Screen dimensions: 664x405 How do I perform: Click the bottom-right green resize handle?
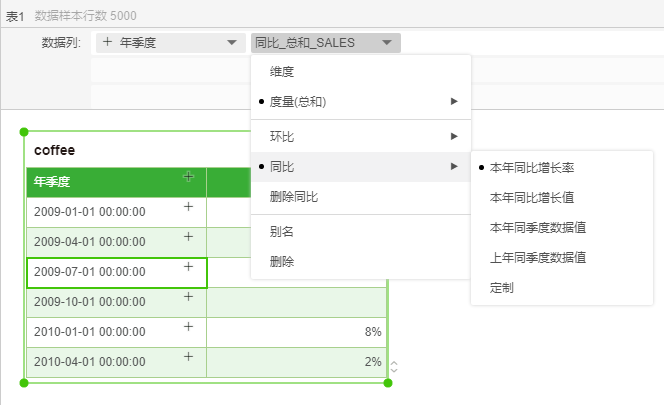(x=388, y=382)
